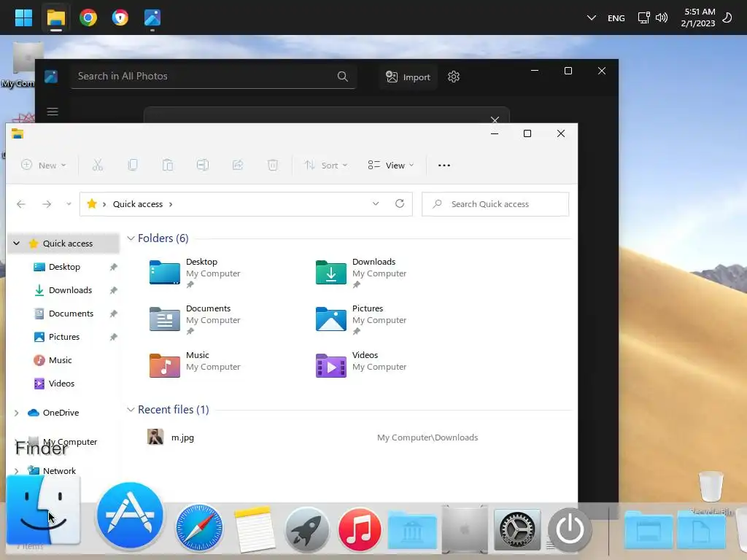Click the Photos search magnifier icon
This screenshot has width=747, height=560.
click(343, 76)
